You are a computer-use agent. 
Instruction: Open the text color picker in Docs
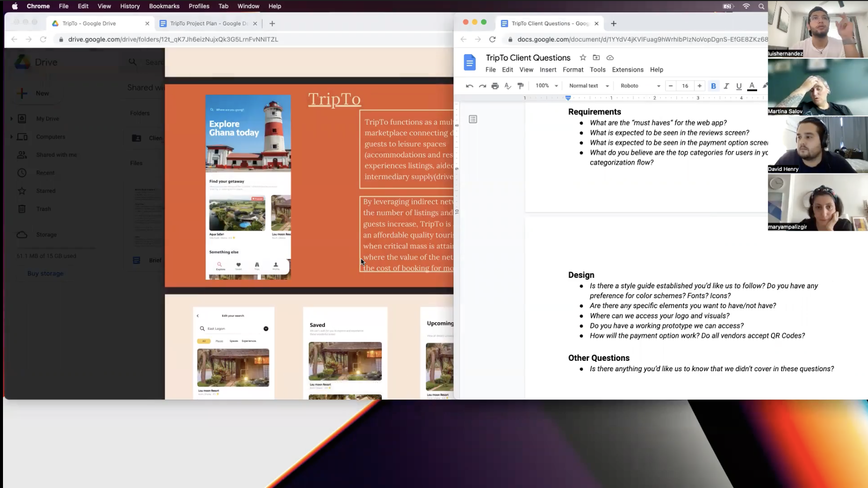752,86
